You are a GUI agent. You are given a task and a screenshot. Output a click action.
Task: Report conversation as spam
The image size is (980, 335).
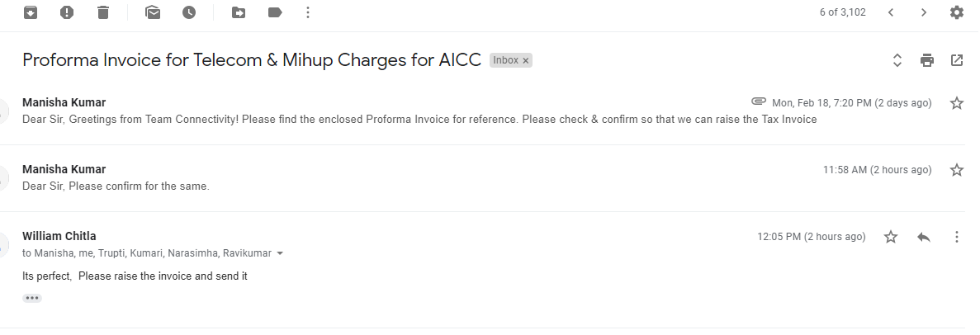(67, 12)
